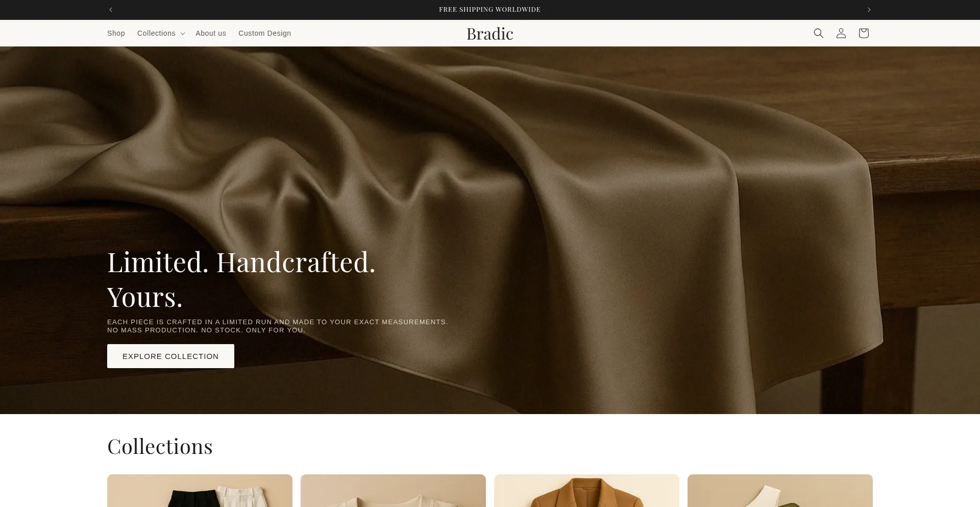The image size is (980, 507).
Task: Open the shopping cart icon
Action: point(863,33)
